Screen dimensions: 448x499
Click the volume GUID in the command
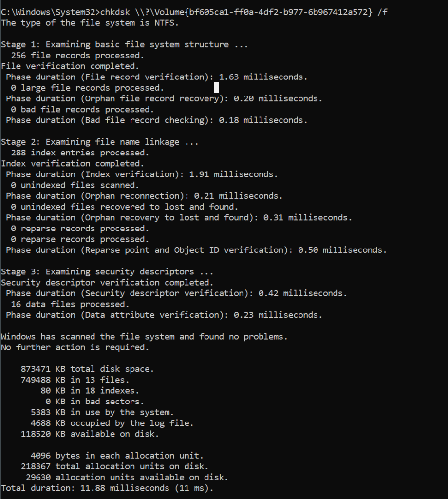point(255,12)
